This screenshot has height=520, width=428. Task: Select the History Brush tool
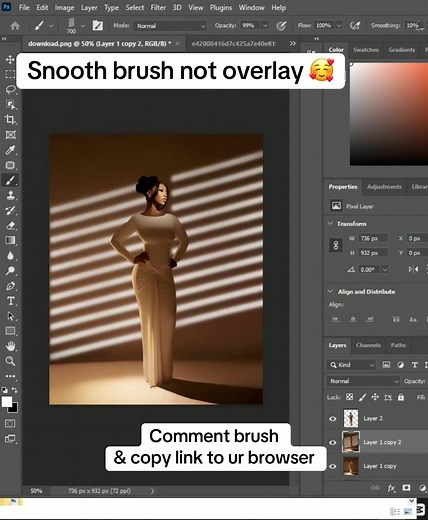(10, 210)
